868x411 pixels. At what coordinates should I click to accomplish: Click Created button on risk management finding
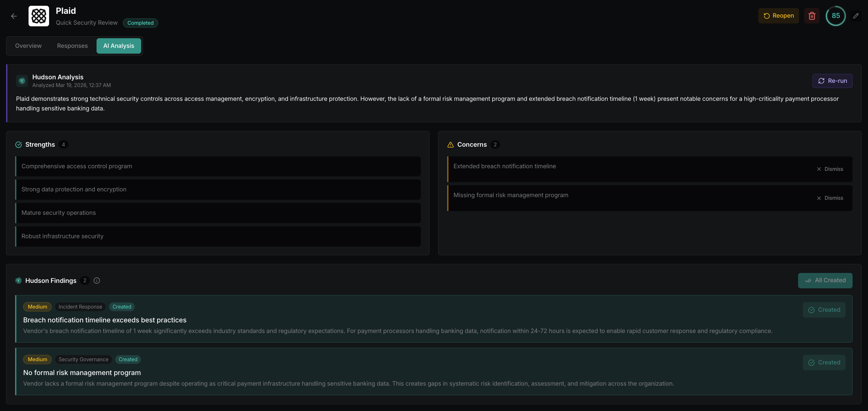pos(824,363)
